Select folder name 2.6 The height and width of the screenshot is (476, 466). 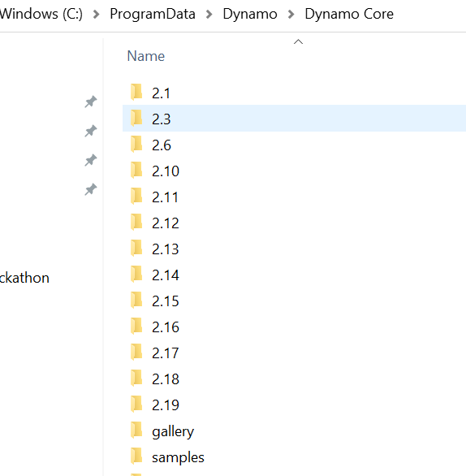point(162,145)
